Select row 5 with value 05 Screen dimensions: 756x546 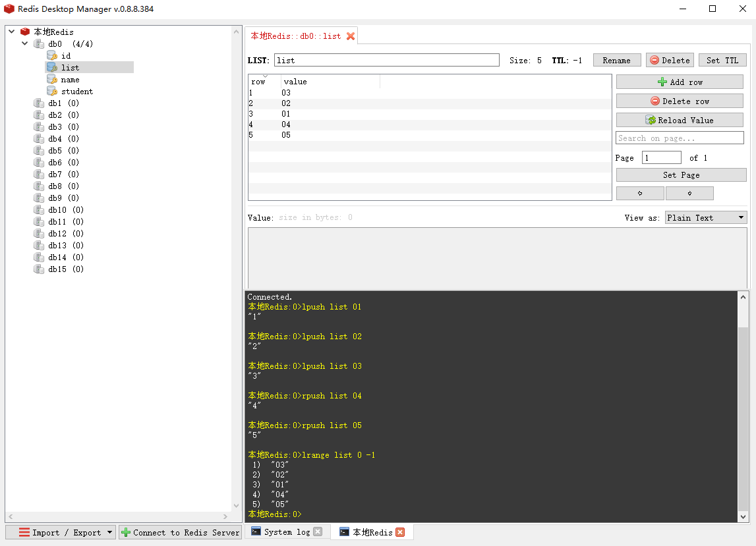point(430,136)
